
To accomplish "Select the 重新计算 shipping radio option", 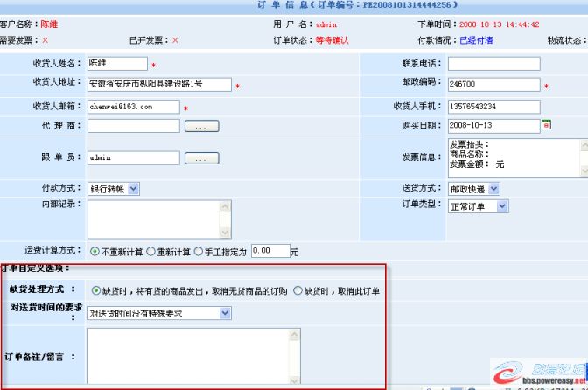I will pyautogui.click(x=150, y=251).
